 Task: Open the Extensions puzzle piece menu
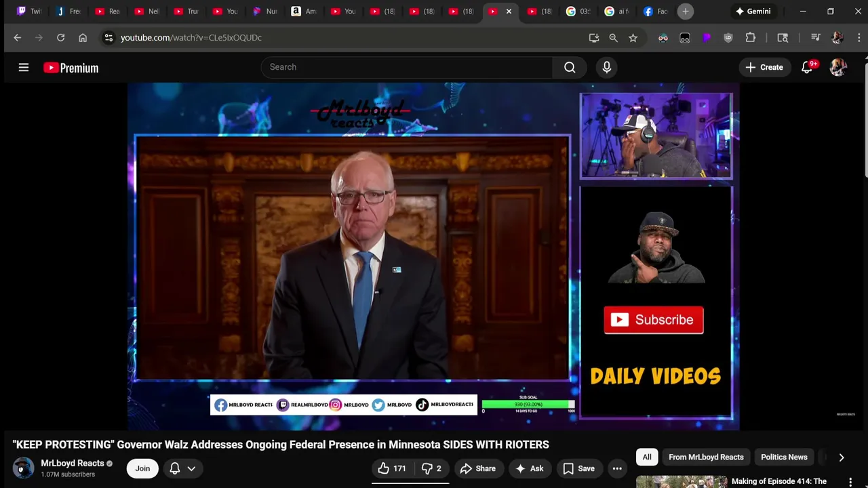[750, 38]
